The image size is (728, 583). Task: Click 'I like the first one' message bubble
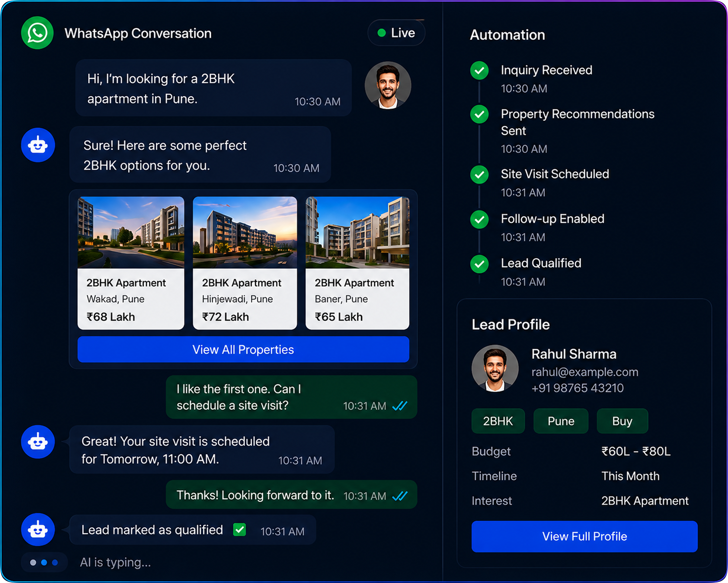click(x=291, y=397)
